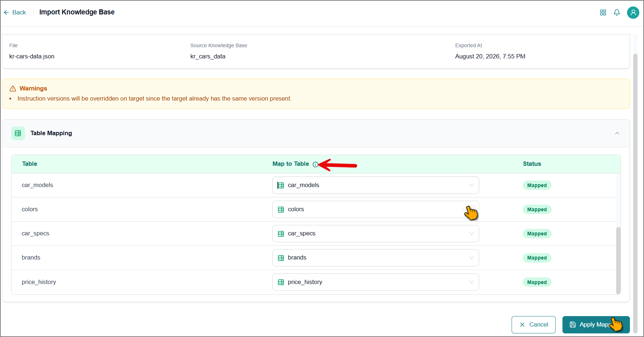
Task: Click the price_history table name cell
Action: (39, 282)
